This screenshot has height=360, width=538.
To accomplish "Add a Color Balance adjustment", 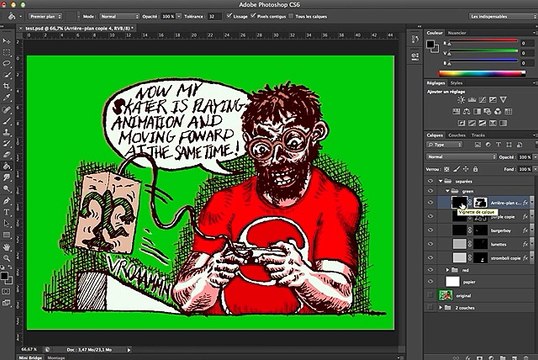I will point(467,111).
